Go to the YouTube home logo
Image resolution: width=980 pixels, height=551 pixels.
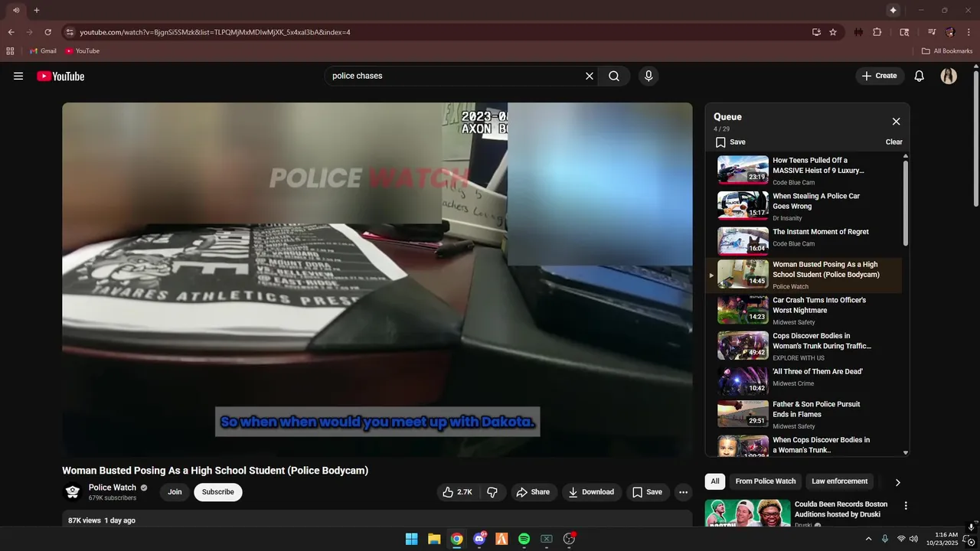[x=60, y=76]
